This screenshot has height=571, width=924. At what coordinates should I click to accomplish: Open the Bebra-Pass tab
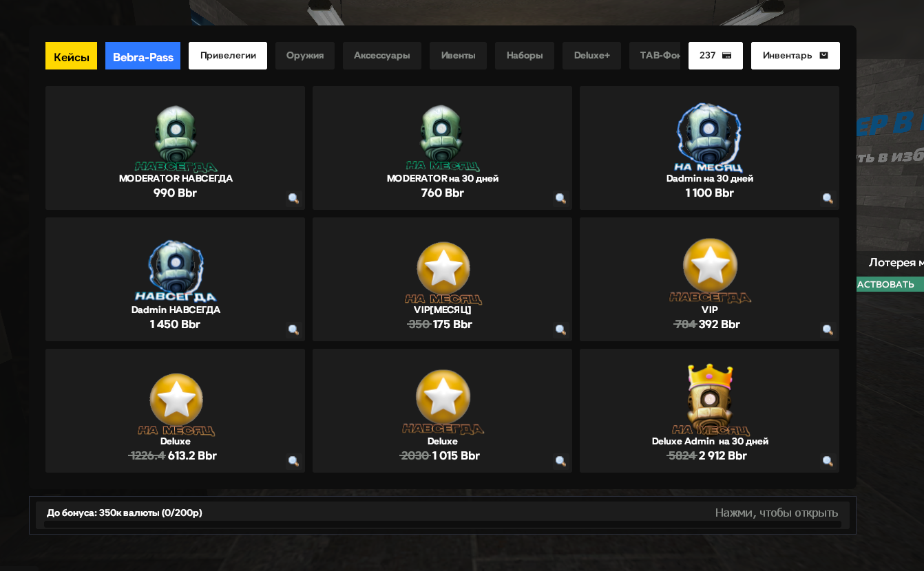pos(143,56)
